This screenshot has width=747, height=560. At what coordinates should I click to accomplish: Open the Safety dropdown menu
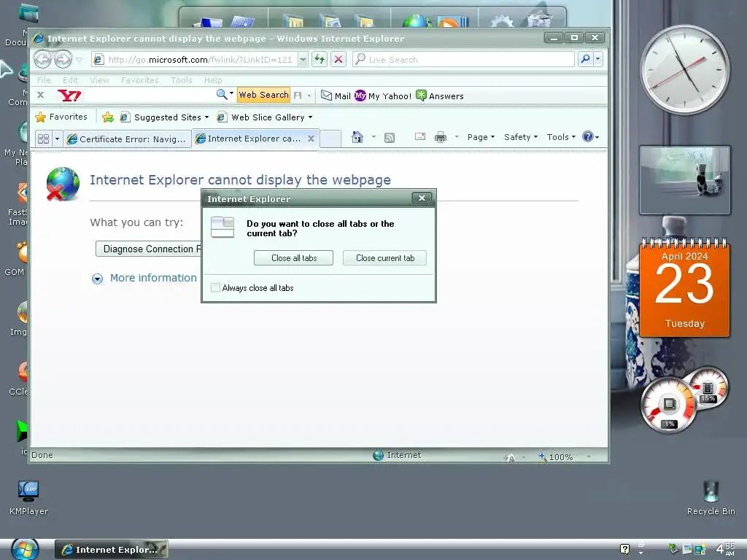click(521, 137)
